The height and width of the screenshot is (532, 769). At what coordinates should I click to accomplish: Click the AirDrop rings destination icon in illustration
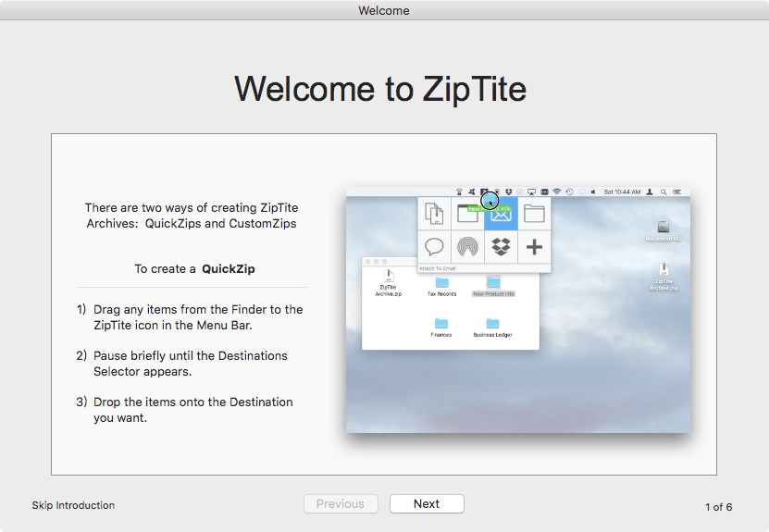click(x=467, y=247)
